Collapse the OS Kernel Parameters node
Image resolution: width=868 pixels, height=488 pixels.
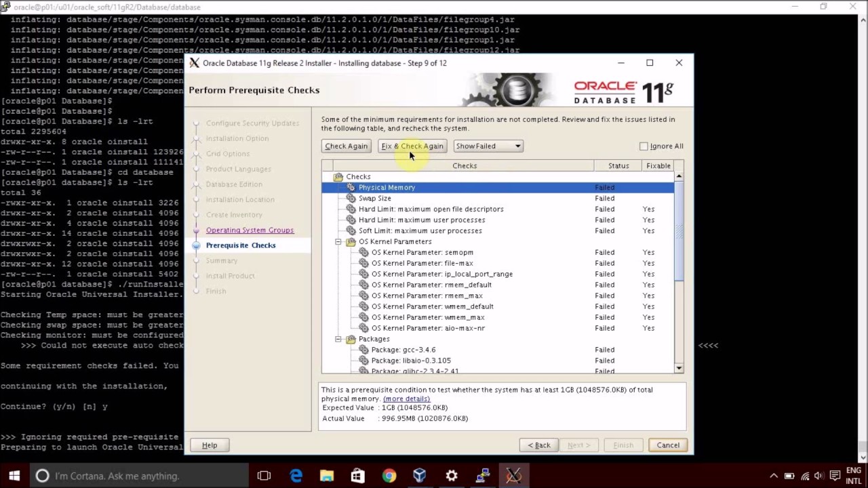coord(338,241)
